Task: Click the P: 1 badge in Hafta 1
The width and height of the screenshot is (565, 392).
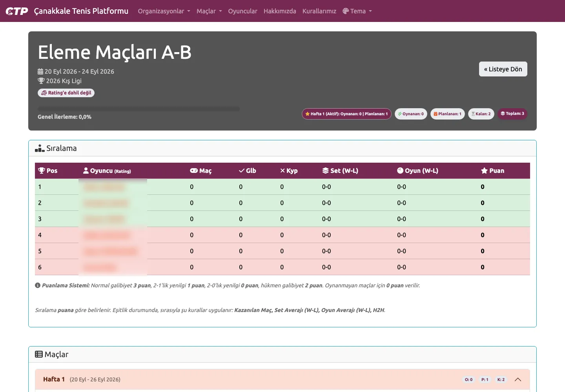Action: coord(485,379)
